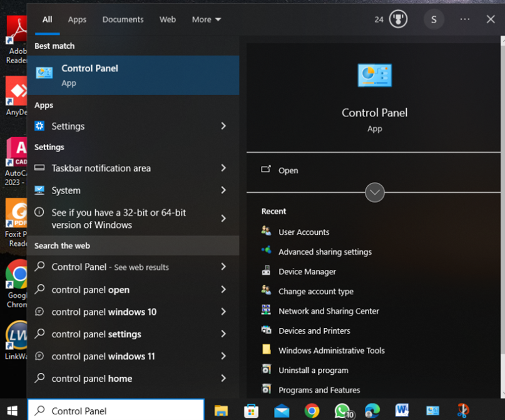Expand the Settings app result arrow
Image resolution: width=505 pixels, height=420 pixels.
[223, 126]
